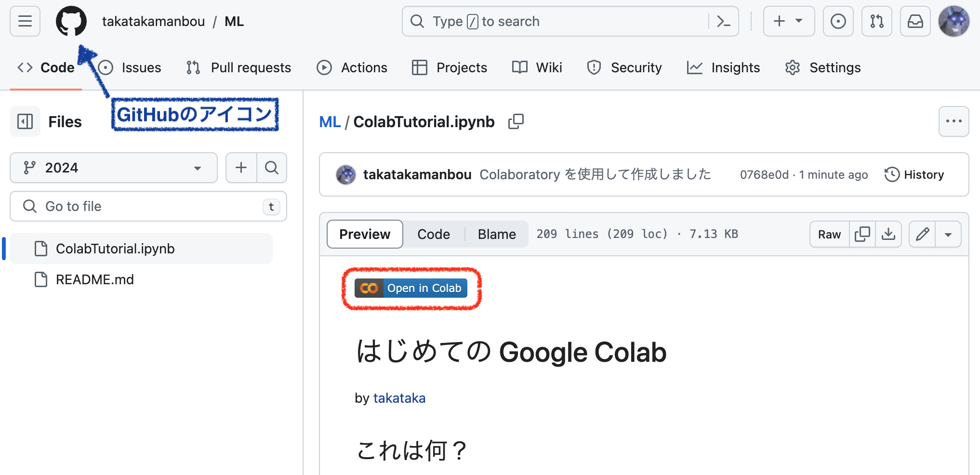Click the search this repository icon
Image resolution: width=980 pixels, height=475 pixels.
pos(272,168)
